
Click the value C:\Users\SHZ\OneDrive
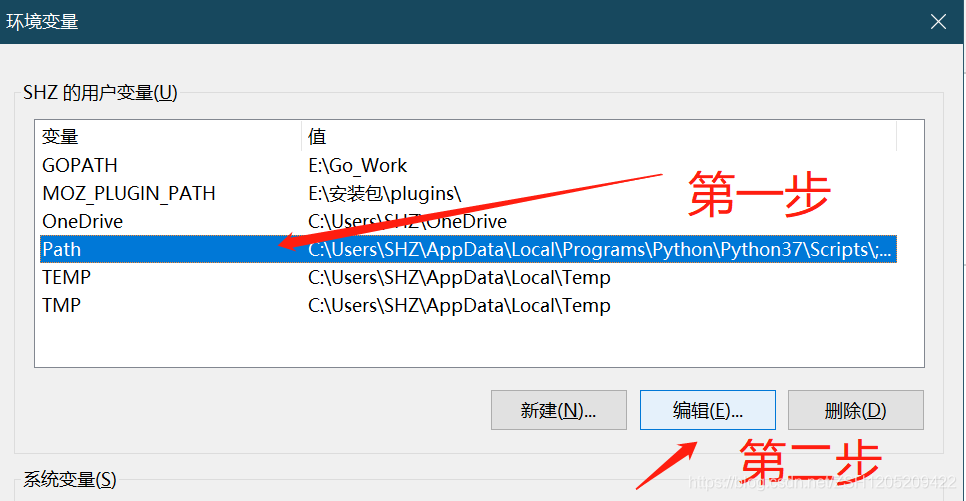407,221
